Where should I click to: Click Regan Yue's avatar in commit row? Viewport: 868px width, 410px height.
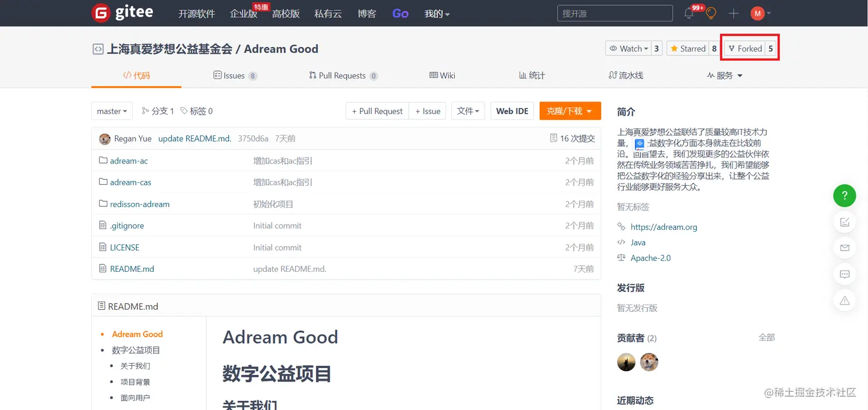104,139
